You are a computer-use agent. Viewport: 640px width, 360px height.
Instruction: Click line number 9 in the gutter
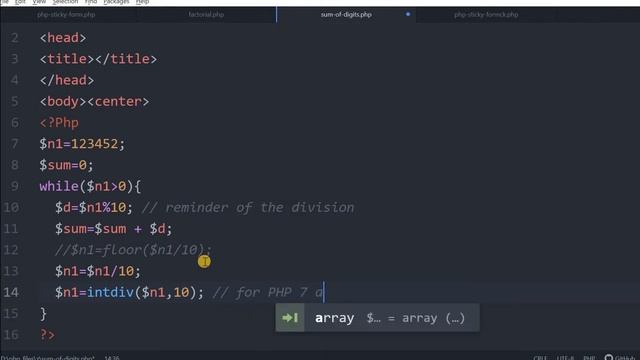point(15,186)
